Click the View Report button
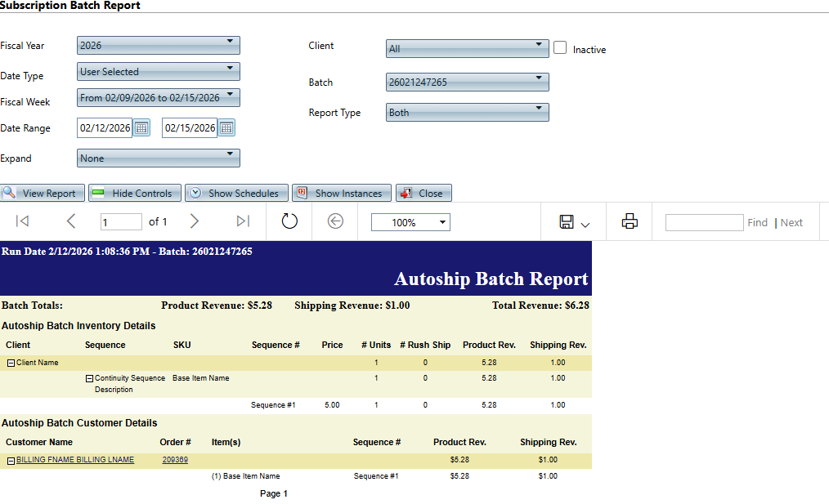Viewport: 829px width, 504px height. [42, 194]
